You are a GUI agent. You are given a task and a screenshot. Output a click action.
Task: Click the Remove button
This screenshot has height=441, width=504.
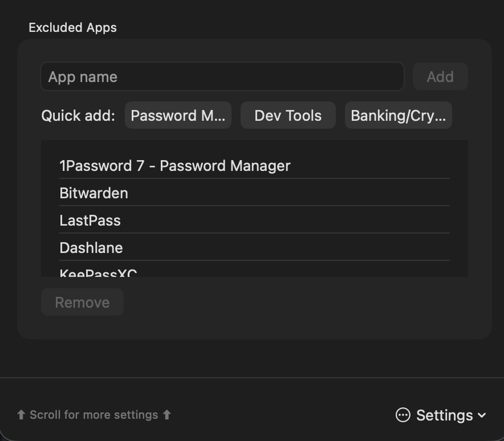[x=82, y=302]
